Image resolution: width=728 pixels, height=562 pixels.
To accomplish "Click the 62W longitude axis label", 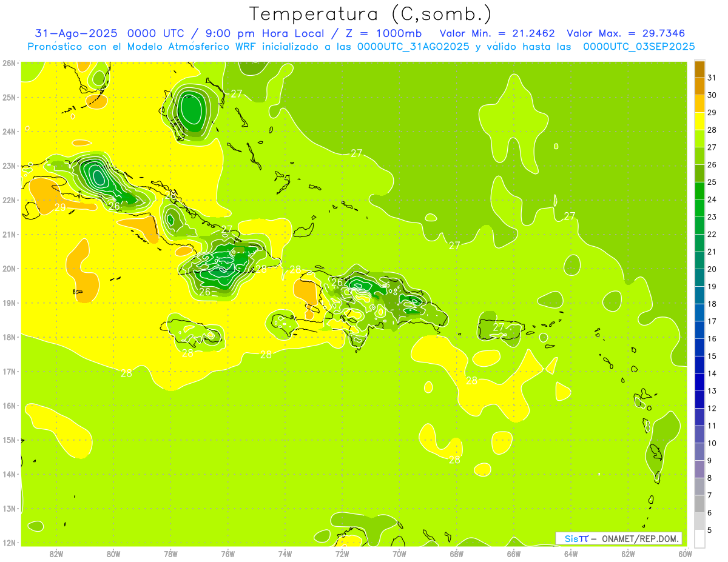I will click(628, 553).
